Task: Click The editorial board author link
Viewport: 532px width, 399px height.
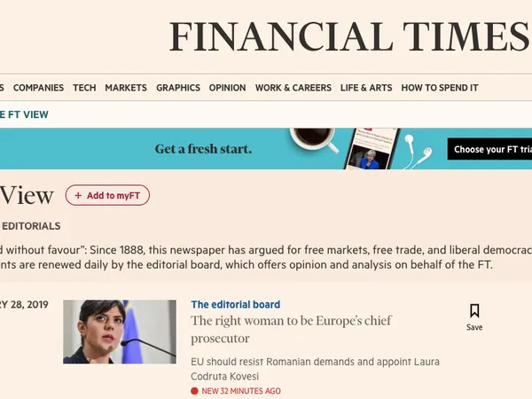Action: (235, 305)
